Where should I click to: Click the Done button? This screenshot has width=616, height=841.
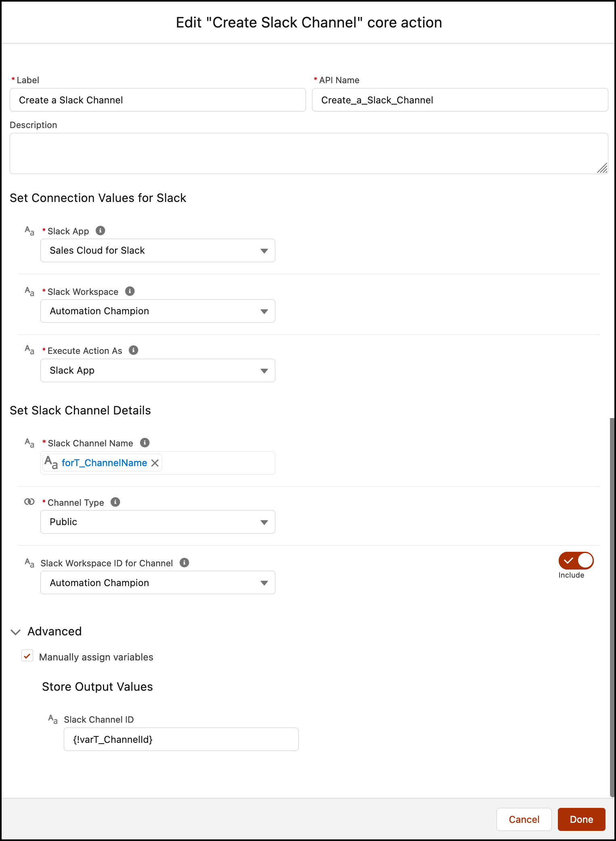coord(581,819)
